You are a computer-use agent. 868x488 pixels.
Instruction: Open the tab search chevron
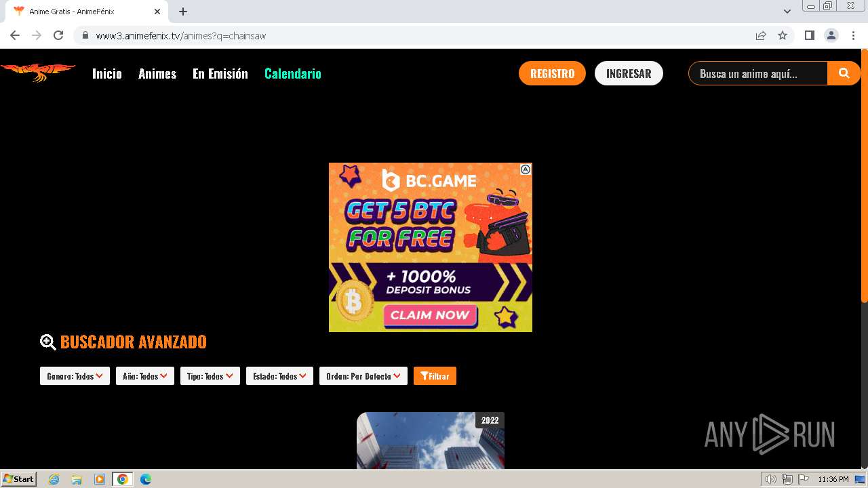[x=787, y=12]
